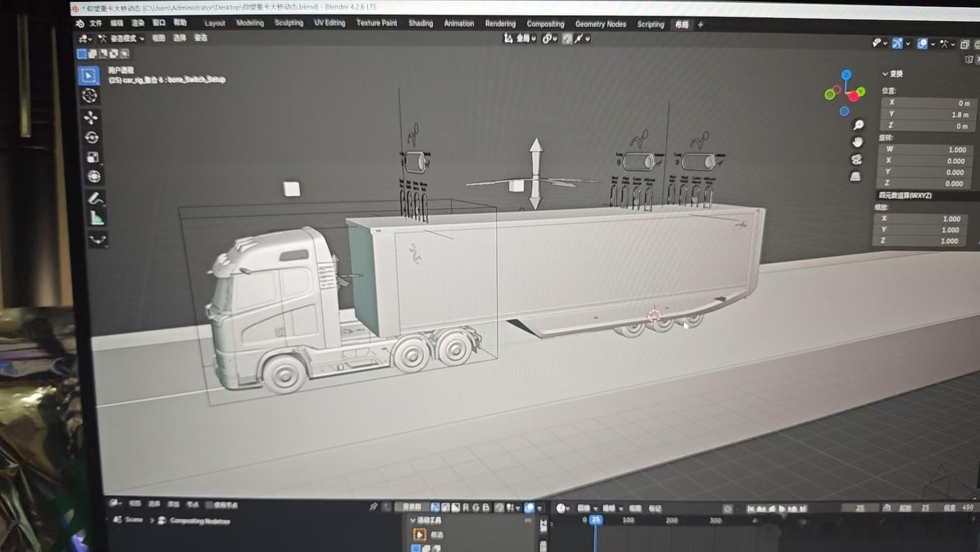Select the Move tool in toolbar

(91, 118)
